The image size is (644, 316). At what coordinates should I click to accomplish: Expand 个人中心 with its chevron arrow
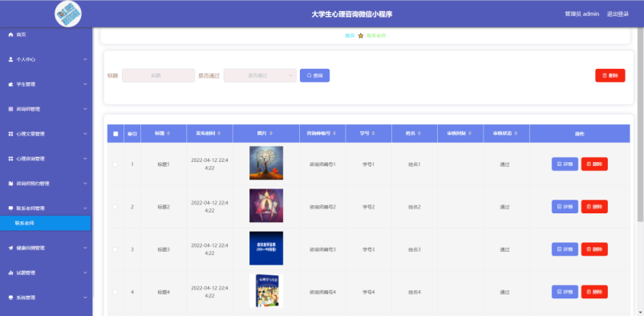point(85,59)
